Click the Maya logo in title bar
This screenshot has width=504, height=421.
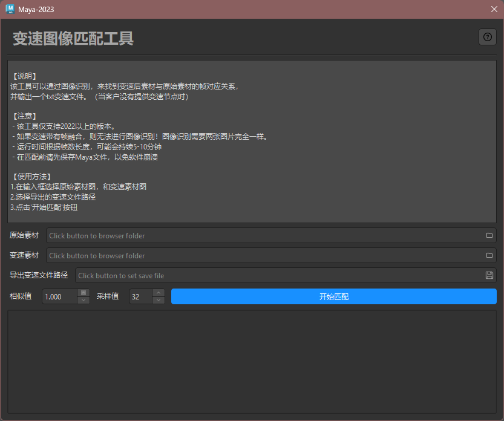[10, 8]
